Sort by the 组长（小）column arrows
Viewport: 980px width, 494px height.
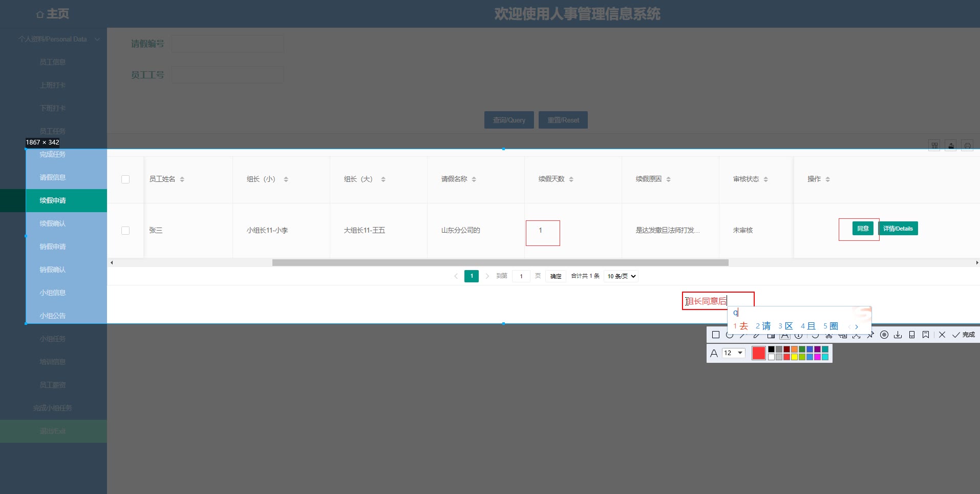click(x=286, y=179)
